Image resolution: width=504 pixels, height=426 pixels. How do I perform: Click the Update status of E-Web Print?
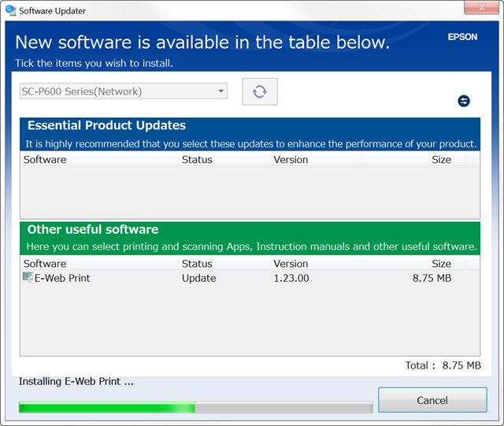coord(199,278)
